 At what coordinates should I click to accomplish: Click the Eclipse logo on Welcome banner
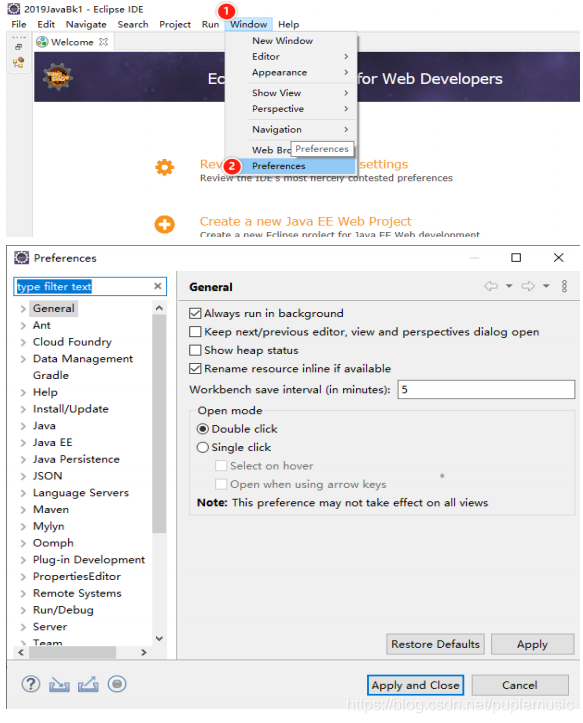(58, 77)
